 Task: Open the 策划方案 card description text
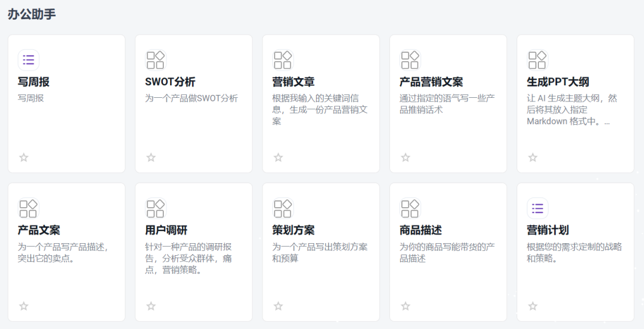click(320, 253)
